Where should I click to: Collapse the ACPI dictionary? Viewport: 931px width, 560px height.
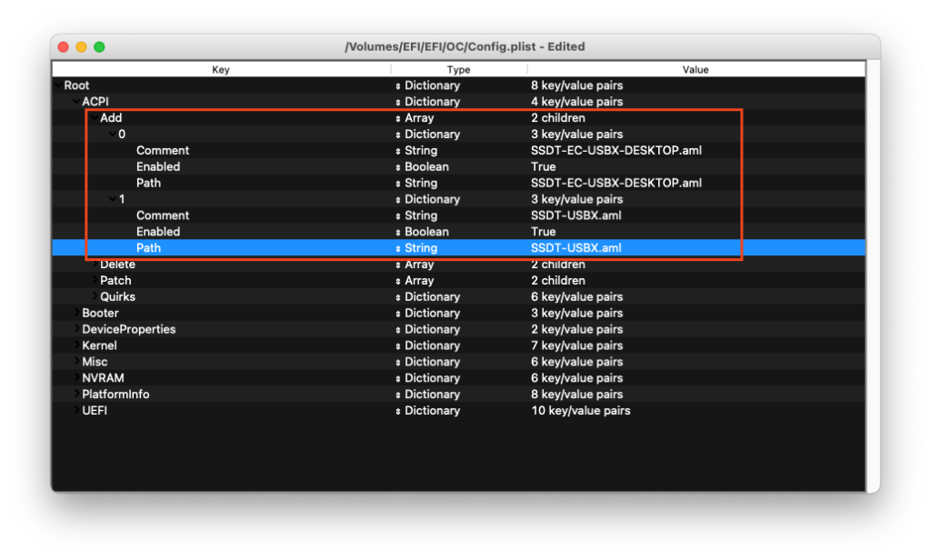click(76, 102)
